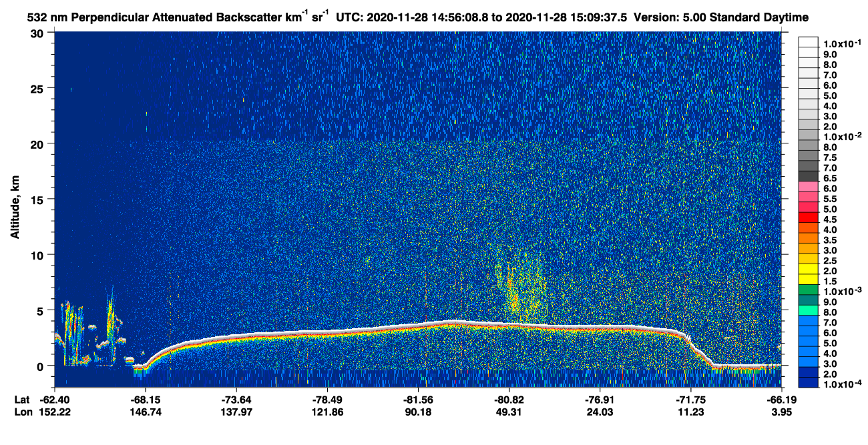Click longitude value 152.22
This screenshot has width=868, height=445.
[x=55, y=412]
